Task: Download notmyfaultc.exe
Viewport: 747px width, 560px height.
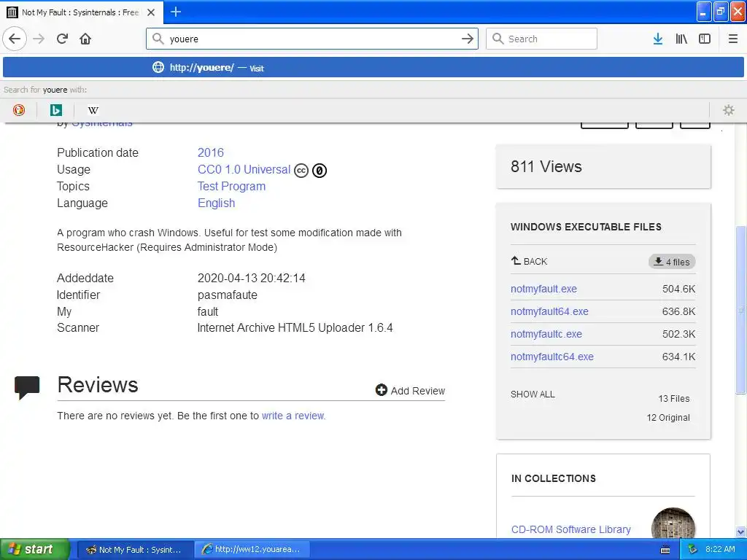Action: [x=546, y=334]
